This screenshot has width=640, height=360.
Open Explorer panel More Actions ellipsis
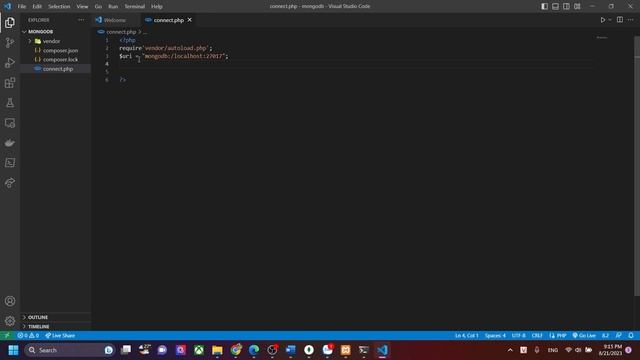point(81,20)
